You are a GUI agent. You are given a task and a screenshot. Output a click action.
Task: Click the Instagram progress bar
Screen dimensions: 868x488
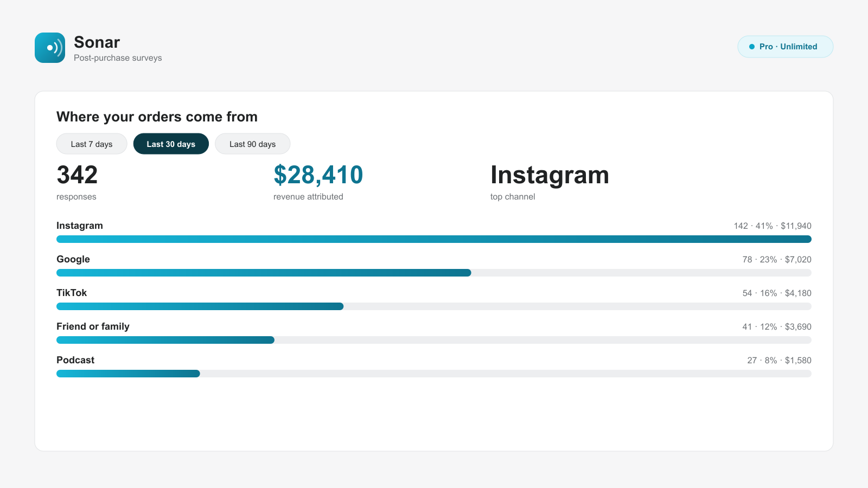[x=434, y=239]
